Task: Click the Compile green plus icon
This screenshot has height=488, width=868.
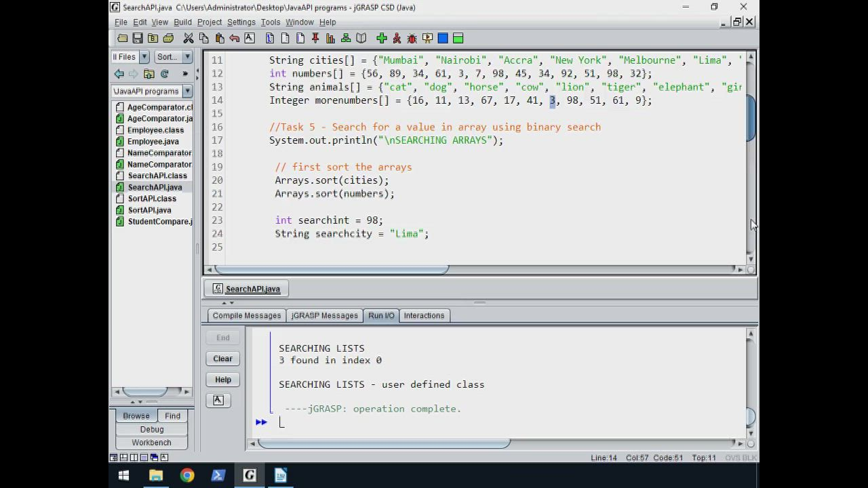Action: [382, 39]
